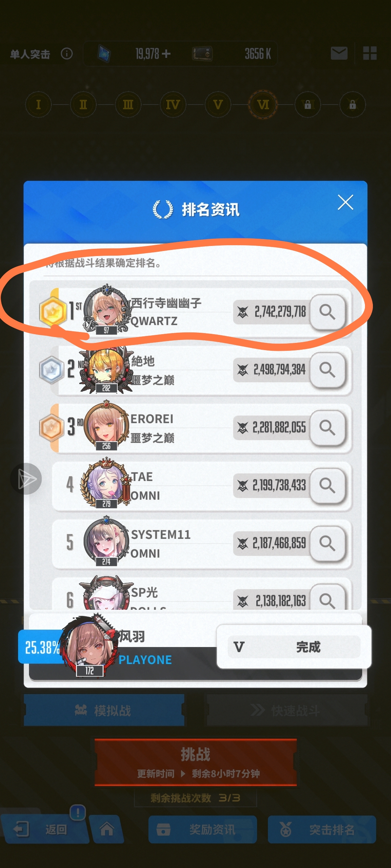Inspect SYSTEM11's record with magnifier
Image resolution: width=391 pixels, height=868 pixels.
pyautogui.click(x=327, y=543)
